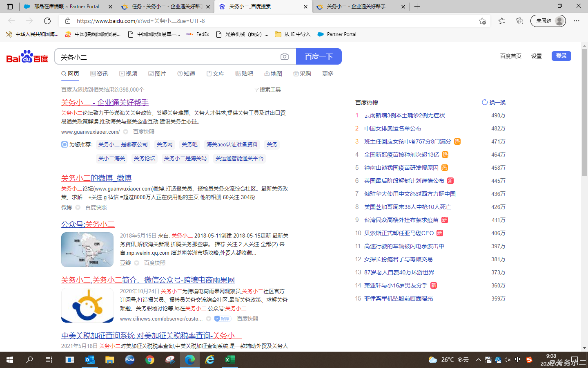The image size is (588, 368).
Task: Open Chrome from the taskbar
Action: coord(150,360)
